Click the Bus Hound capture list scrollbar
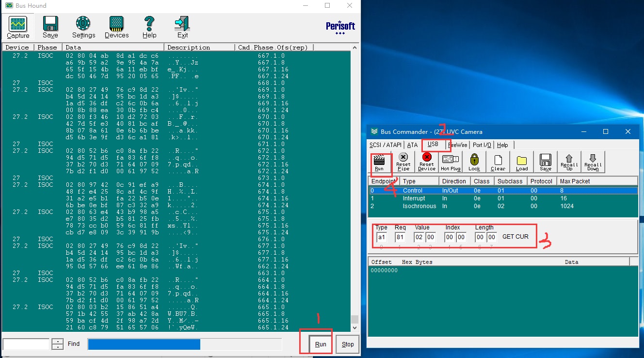The height and width of the screenshot is (358, 644). (x=354, y=187)
